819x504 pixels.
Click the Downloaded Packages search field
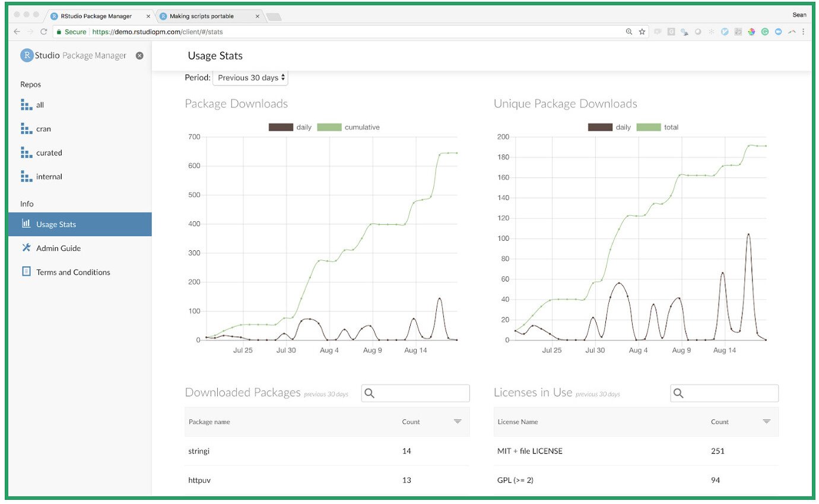click(415, 393)
